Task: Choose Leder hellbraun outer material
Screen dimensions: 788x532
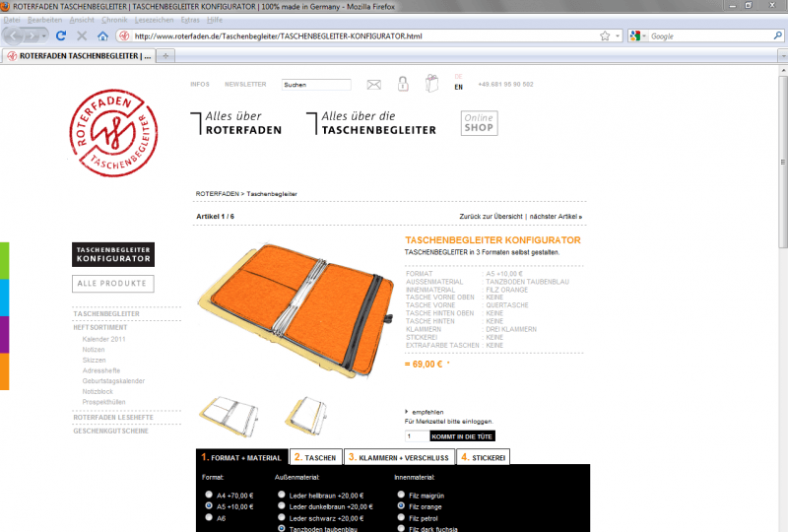Action: [282, 495]
